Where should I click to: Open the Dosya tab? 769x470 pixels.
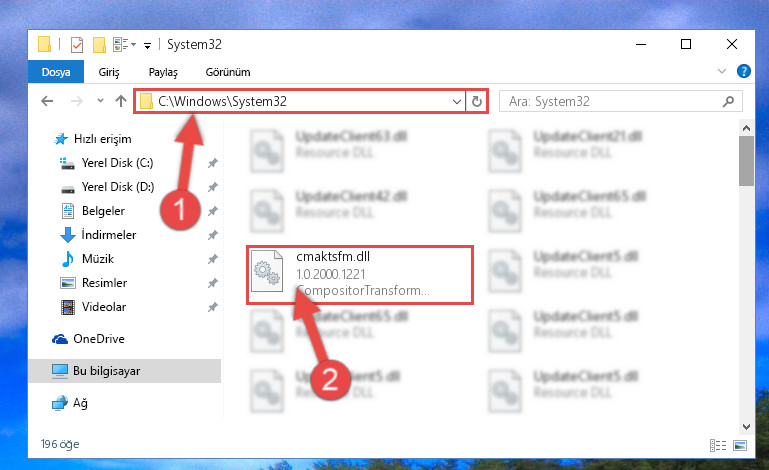pyautogui.click(x=56, y=72)
